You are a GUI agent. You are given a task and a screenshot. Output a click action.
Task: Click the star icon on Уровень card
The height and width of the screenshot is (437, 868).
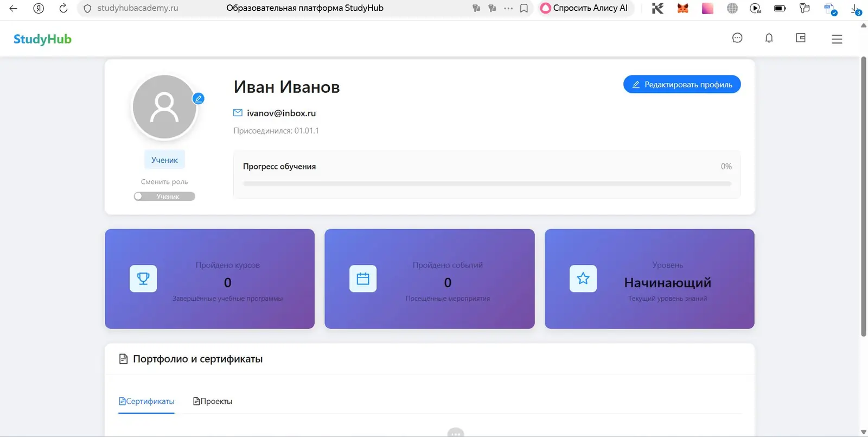click(583, 278)
